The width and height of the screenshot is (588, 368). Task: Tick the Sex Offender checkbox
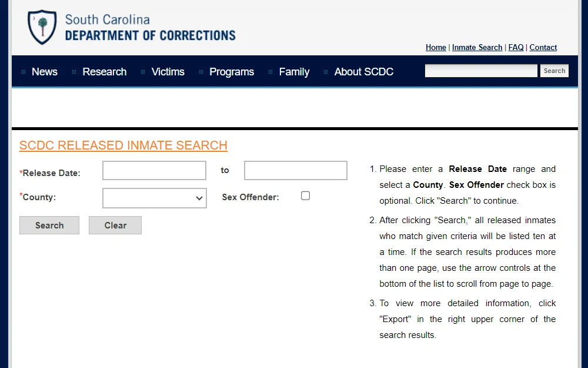click(305, 195)
